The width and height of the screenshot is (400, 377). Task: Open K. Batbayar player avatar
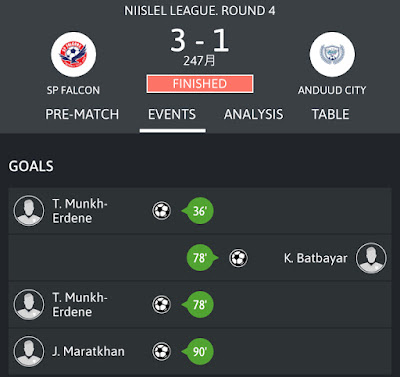tap(371, 258)
